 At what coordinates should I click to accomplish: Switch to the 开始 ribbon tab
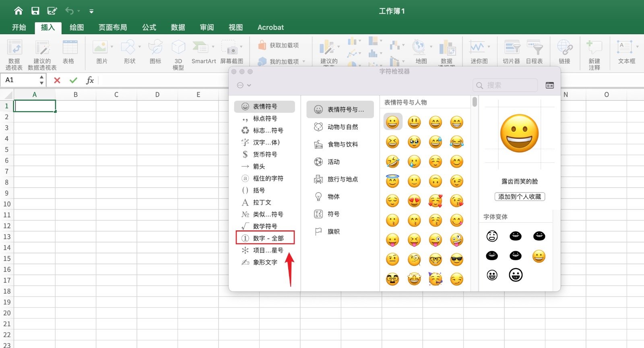[x=19, y=27]
